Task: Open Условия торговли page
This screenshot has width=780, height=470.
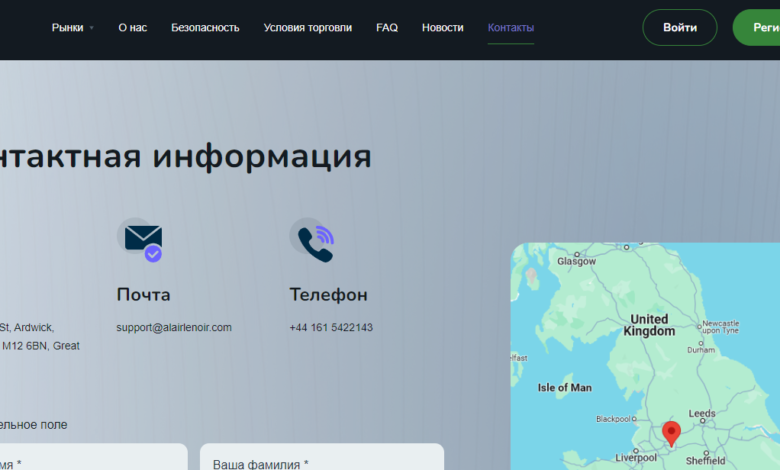Action: pos(308,28)
